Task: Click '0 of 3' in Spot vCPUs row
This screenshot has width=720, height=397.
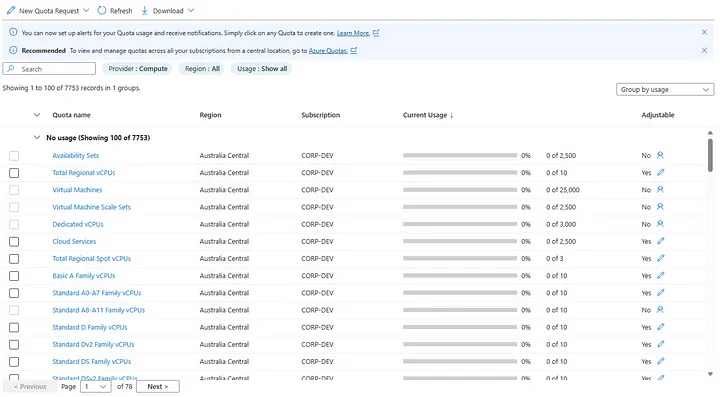Action: tap(554, 258)
